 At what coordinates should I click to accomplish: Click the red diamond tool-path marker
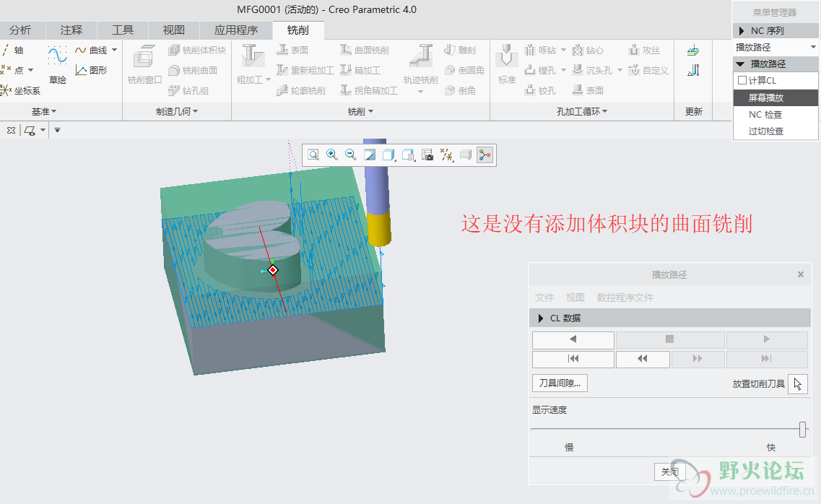tap(273, 270)
